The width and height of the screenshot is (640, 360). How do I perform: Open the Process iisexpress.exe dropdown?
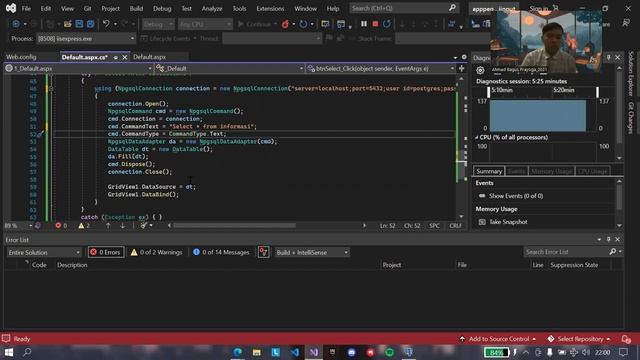coord(86,38)
